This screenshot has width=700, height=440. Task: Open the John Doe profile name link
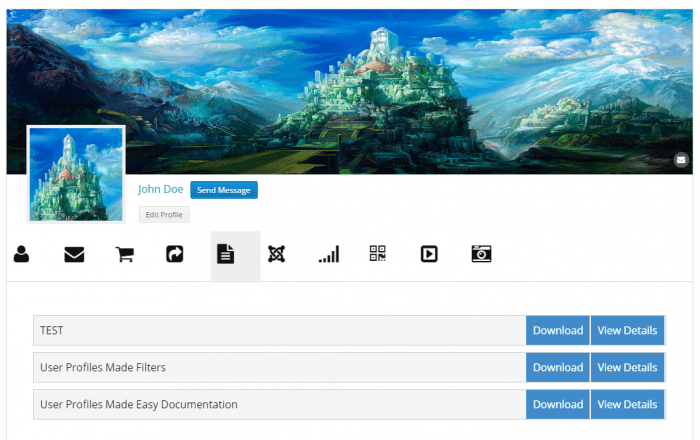click(160, 189)
